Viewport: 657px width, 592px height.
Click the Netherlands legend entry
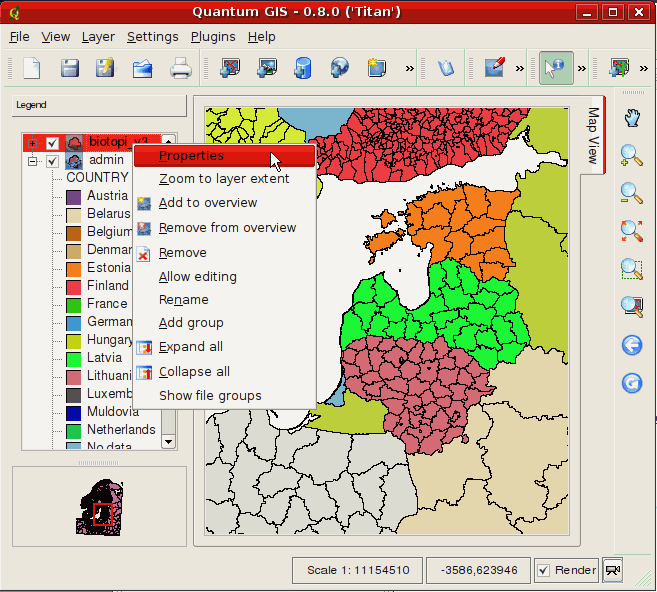click(x=121, y=430)
